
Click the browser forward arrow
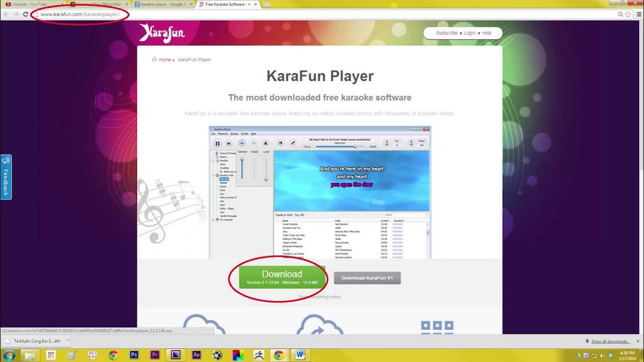(x=16, y=14)
